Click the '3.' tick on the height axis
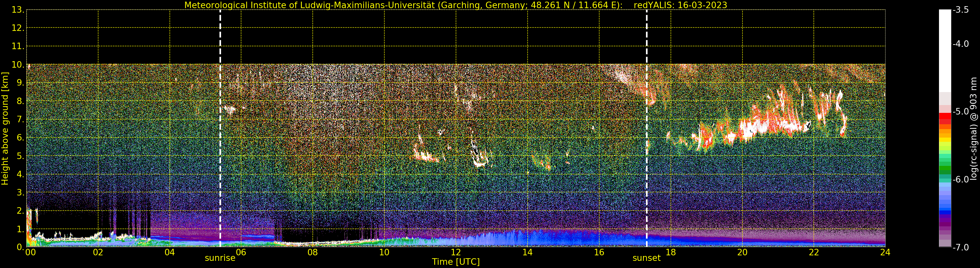The width and height of the screenshot is (980, 268). [x=21, y=192]
